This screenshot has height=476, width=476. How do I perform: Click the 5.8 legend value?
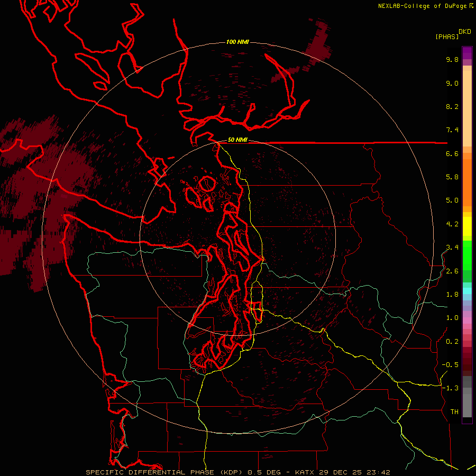tap(452, 177)
